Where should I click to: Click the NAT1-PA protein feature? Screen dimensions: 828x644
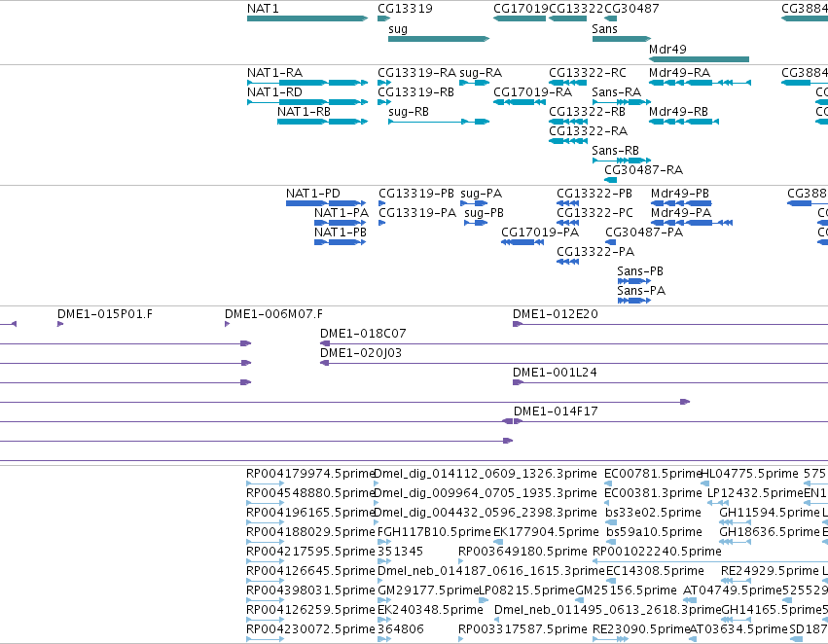coord(341,223)
